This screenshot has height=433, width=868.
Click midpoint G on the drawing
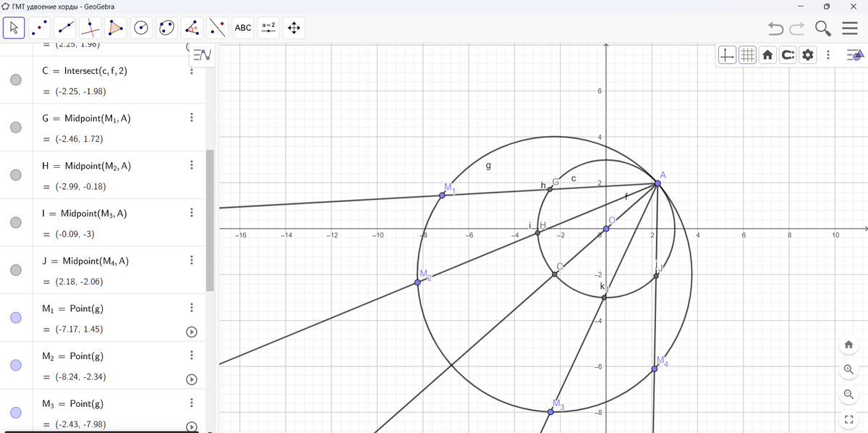tap(550, 189)
